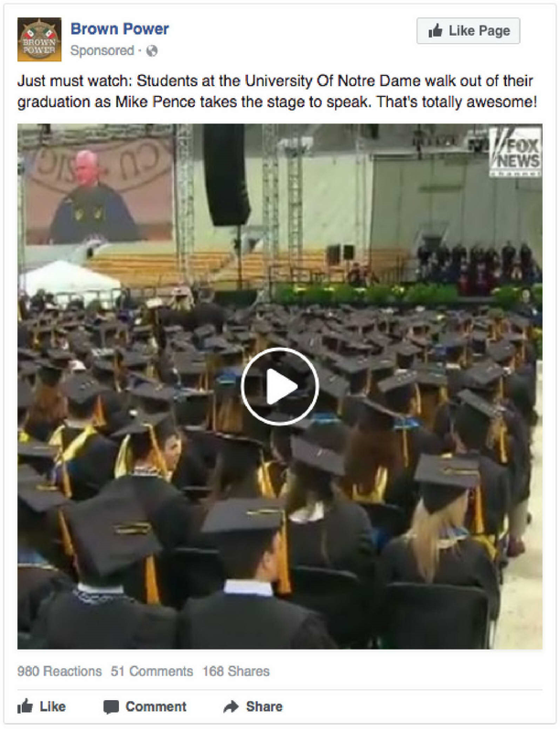The width and height of the screenshot is (560, 732).
Task: Click the post caption text about Mike Pence
Action: pyautogui.click(x=277, y=91)
